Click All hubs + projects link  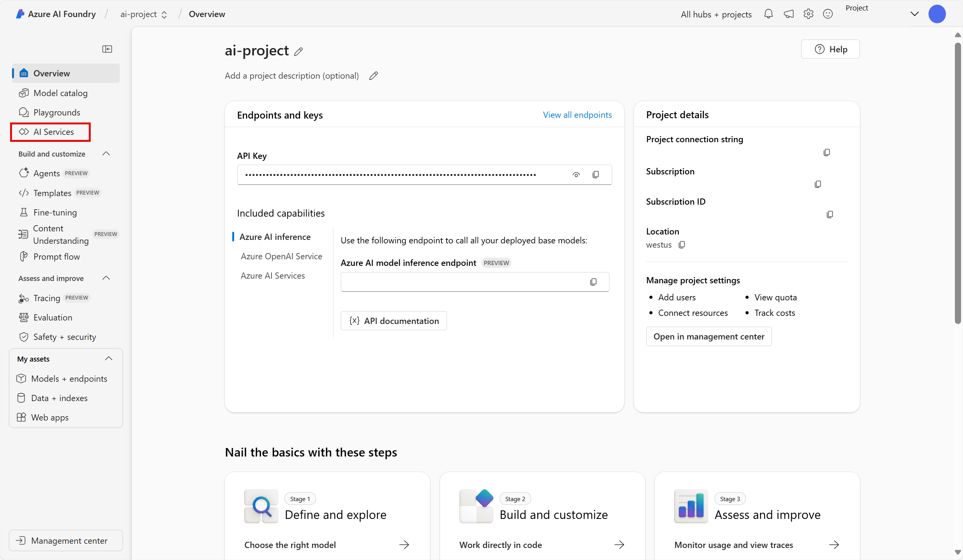point(716,14)
